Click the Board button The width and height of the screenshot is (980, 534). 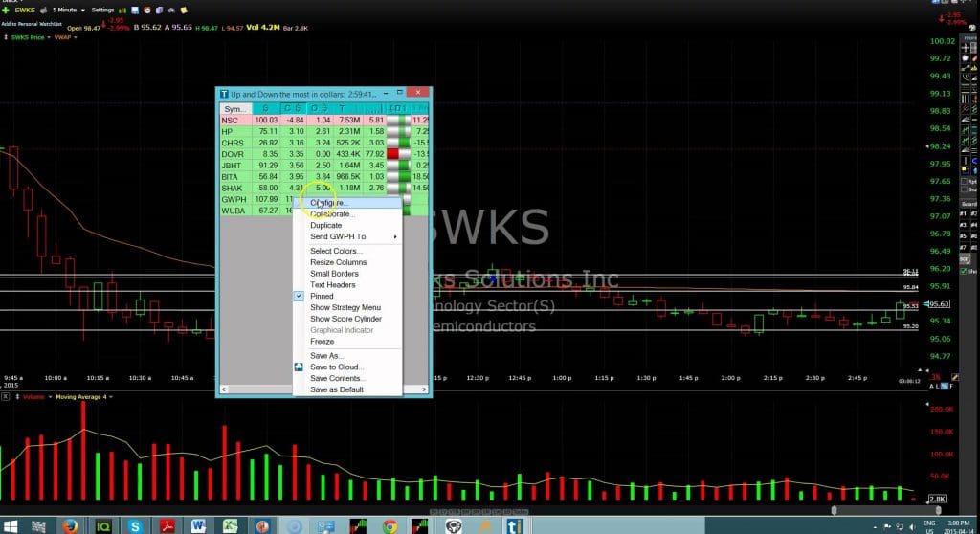tap(969, 204)
